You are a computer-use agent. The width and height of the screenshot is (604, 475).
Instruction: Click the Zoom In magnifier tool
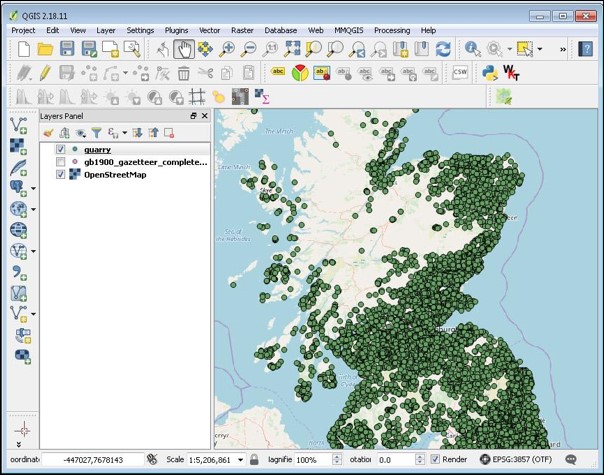pyautogui.click(x=227, y=49)
